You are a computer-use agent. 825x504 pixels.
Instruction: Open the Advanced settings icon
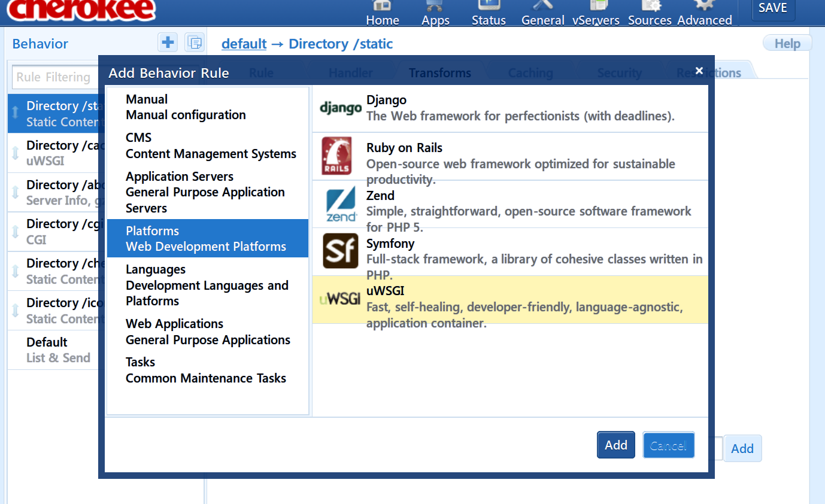point(704,6)
